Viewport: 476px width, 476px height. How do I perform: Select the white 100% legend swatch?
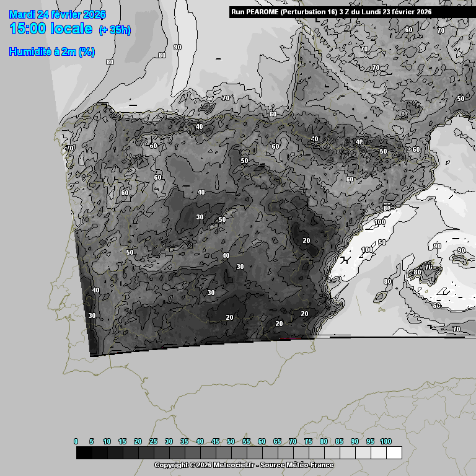point(394,453)
